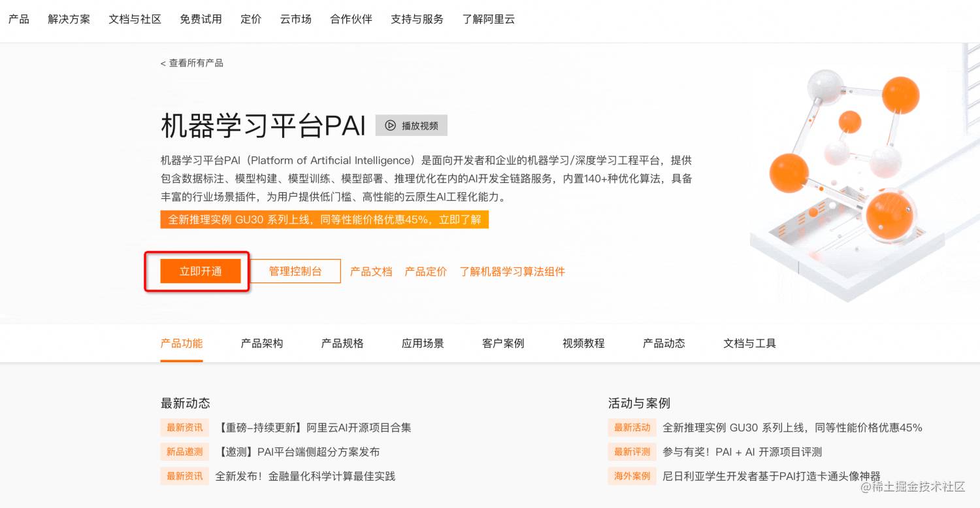Open 定价 in the top navigation

(251, 19)
